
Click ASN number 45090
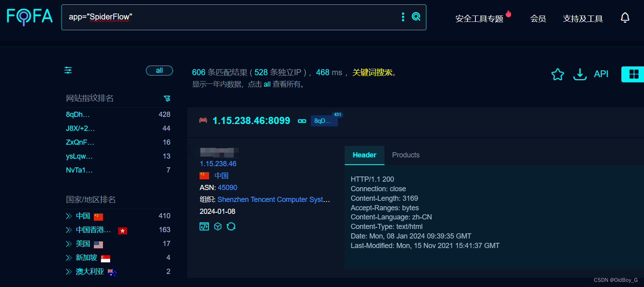point(227,188)
